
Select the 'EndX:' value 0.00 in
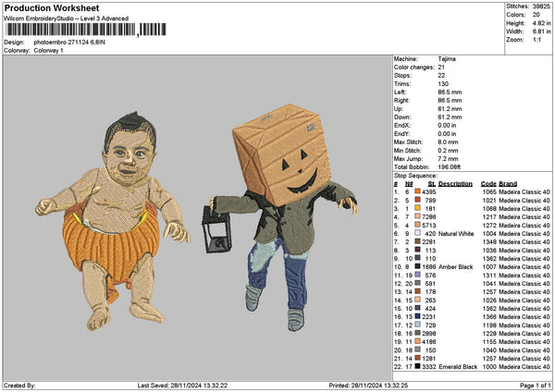tap(447, 126)
